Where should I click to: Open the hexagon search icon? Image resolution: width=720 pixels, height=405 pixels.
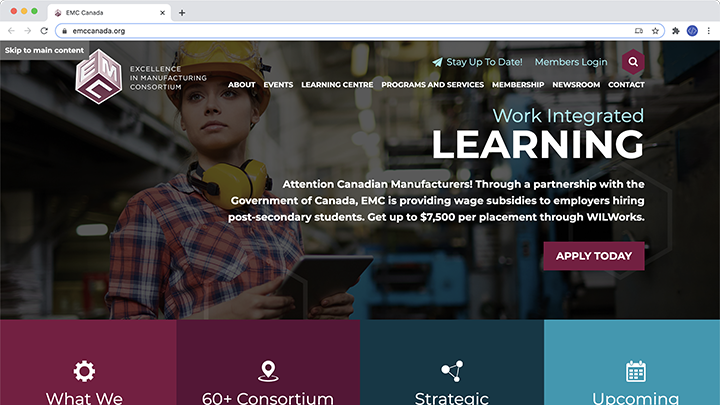coord(633,62)
